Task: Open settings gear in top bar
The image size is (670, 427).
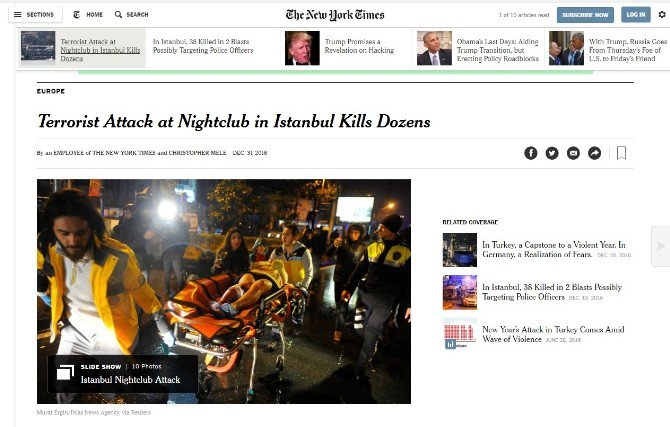Action: click(662, 15)
